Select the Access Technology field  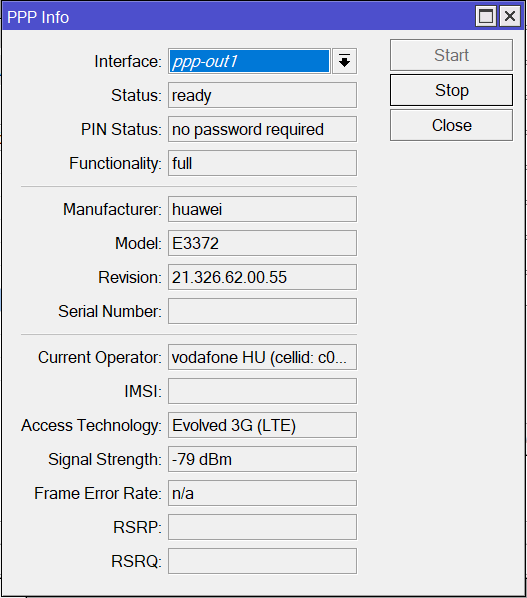pos(262,425)
